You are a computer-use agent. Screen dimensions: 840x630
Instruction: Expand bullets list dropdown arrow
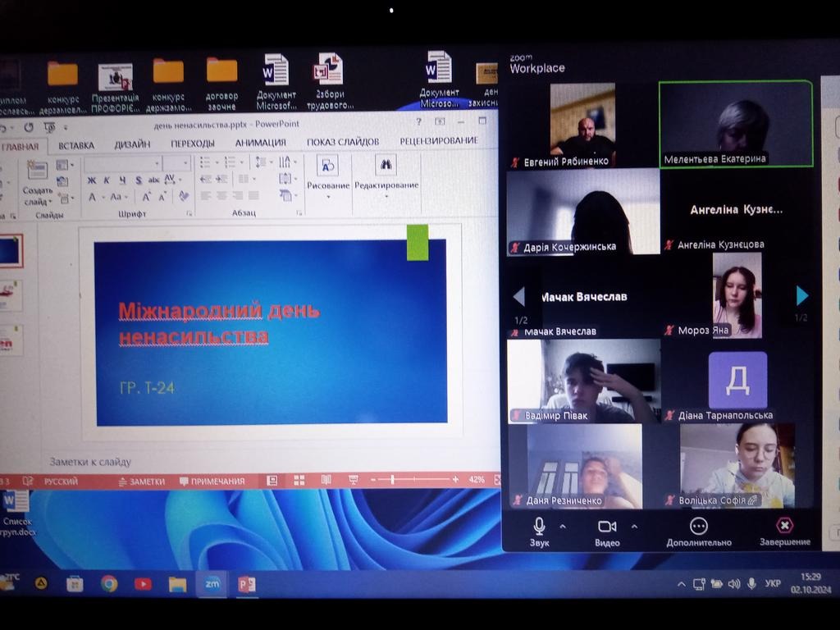(217, 162)
